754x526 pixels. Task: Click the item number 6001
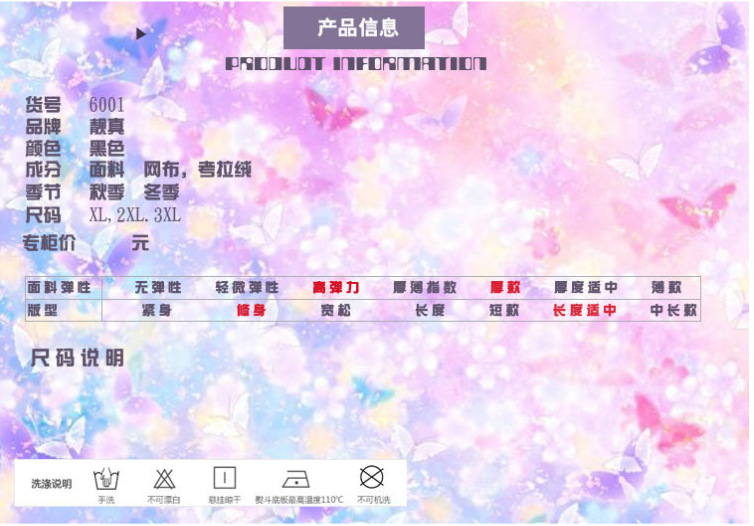point(107,105)
